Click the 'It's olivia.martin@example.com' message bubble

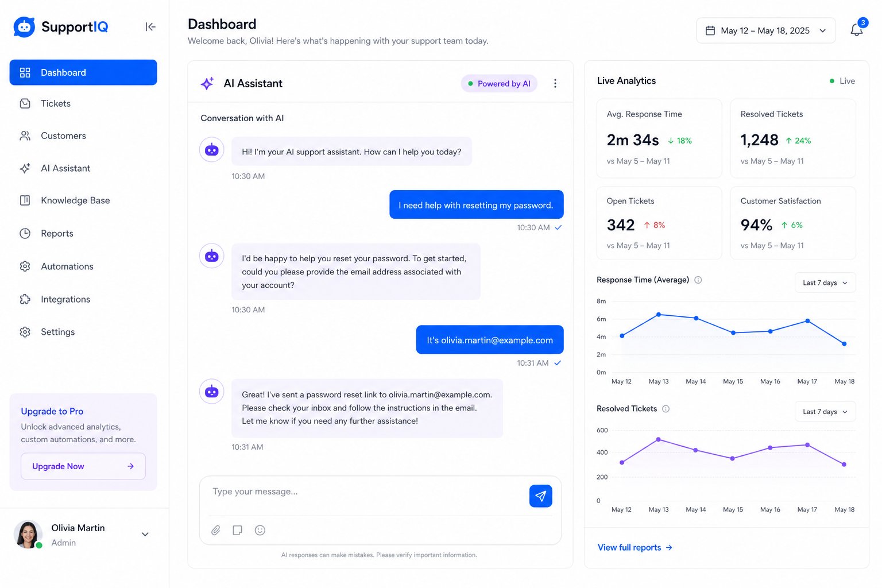[x=490, y=340]
